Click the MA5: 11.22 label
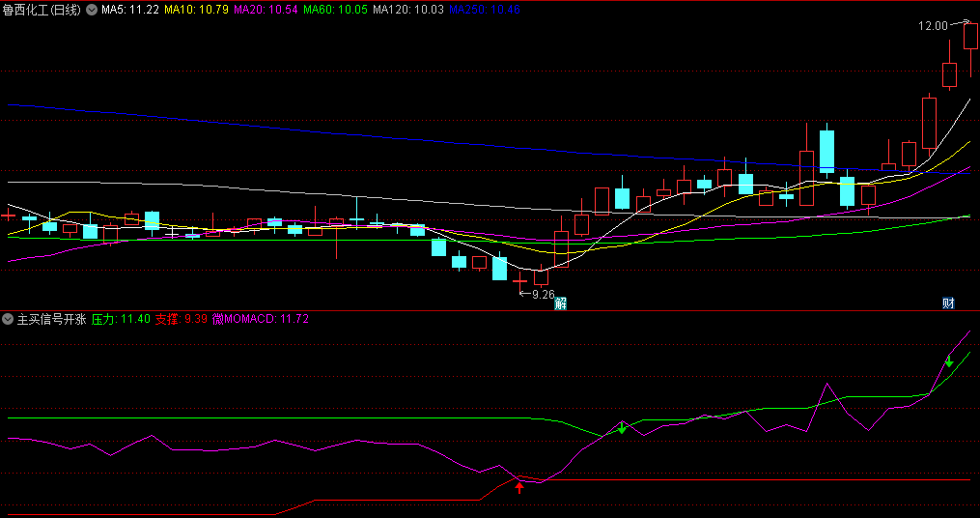This screenshot has height=518, width=980. (132, 10)
